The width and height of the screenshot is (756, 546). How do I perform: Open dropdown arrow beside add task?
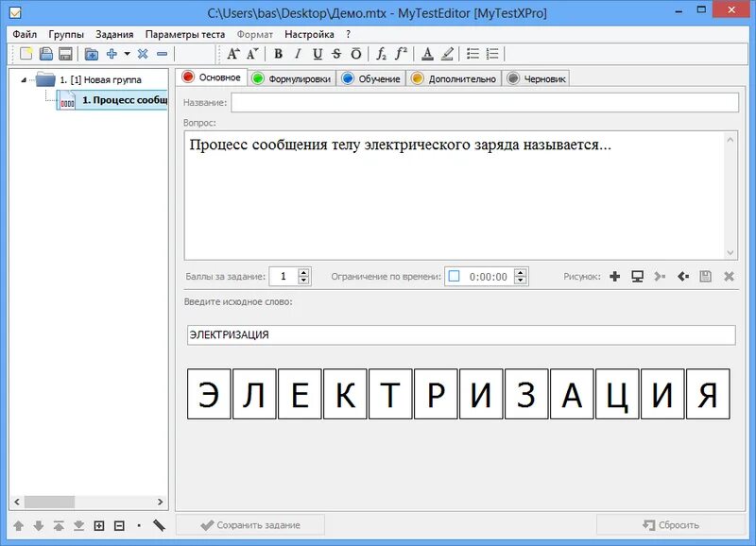pos(127,54)
